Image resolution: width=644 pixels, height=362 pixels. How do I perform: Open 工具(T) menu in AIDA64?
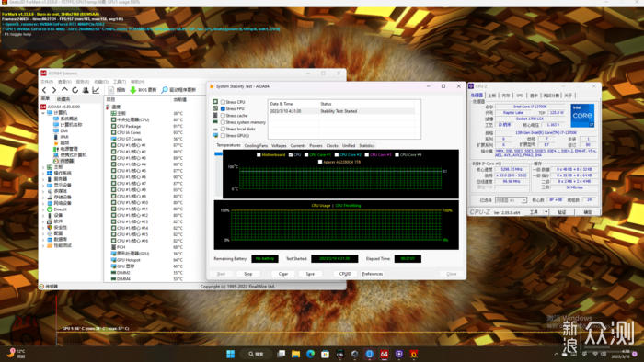(x=120, y=82)
